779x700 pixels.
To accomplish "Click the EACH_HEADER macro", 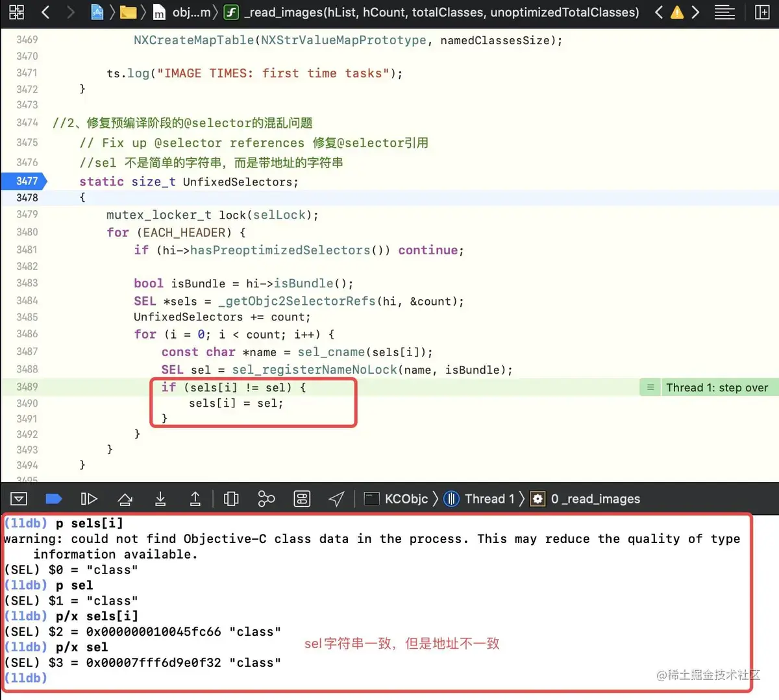I will pyautogui.click(x=184, y=232).
